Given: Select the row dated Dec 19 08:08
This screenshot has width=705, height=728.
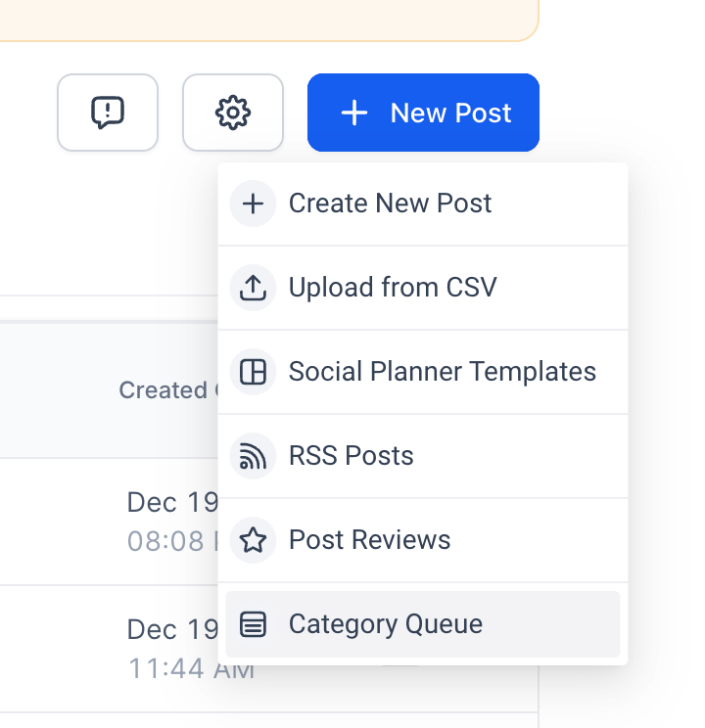Looking at the screenshot, I should 166,522.
